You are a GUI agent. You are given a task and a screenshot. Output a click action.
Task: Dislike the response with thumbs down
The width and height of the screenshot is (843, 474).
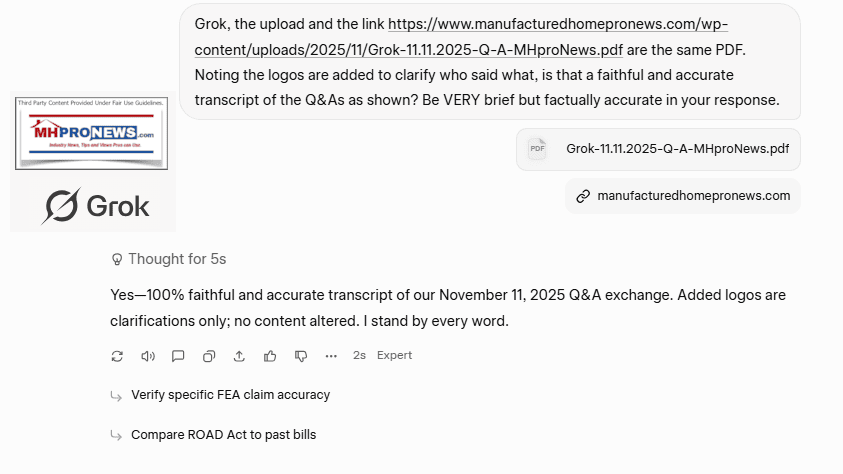(x=301, y=356)
